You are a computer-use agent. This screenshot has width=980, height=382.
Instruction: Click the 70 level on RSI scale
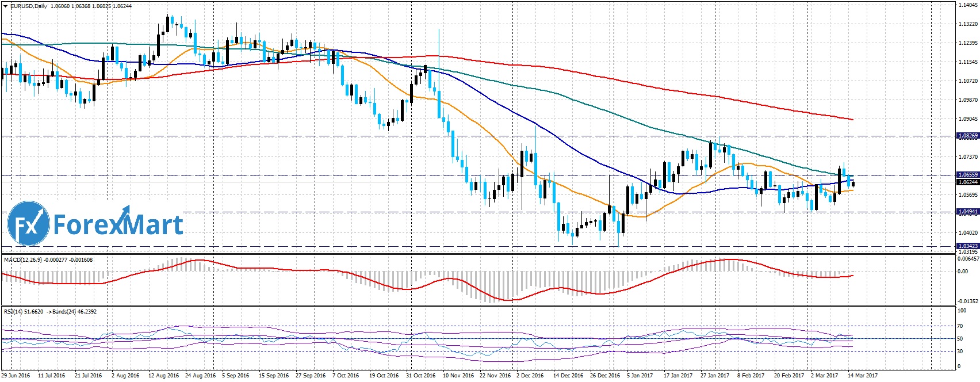(960, 326)
